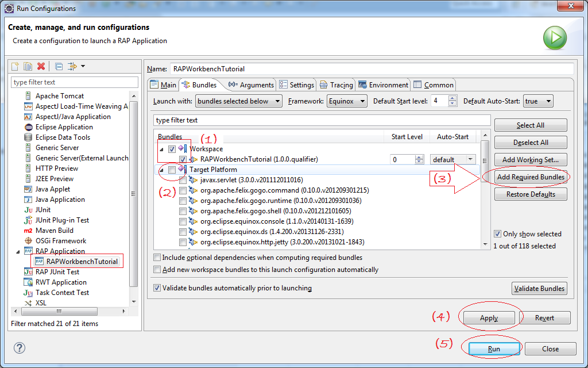
Task: Check the org.eclipse.equinox.console bundle checkbox
Action: (x=183, y=221)
